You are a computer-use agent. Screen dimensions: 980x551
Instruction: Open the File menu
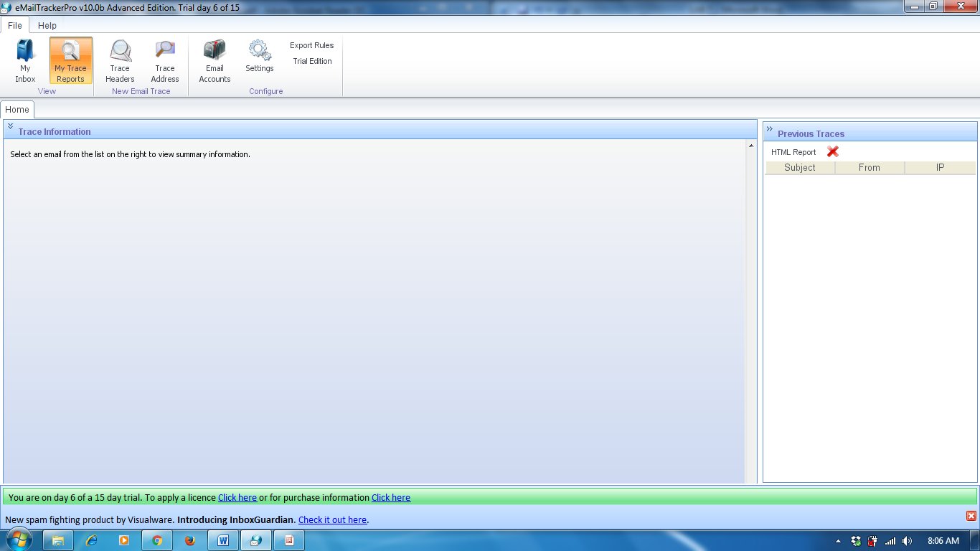point(14,24)
